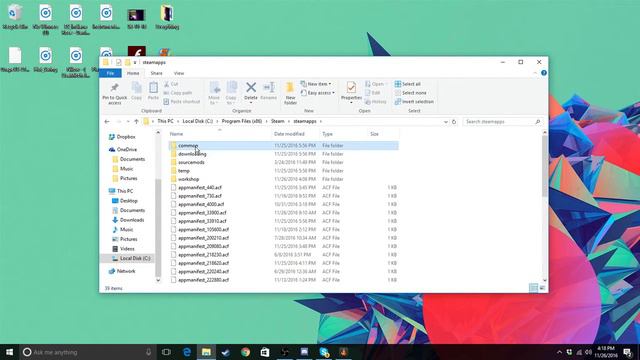Select the sourcemods folder

click(x=284, y=162)
